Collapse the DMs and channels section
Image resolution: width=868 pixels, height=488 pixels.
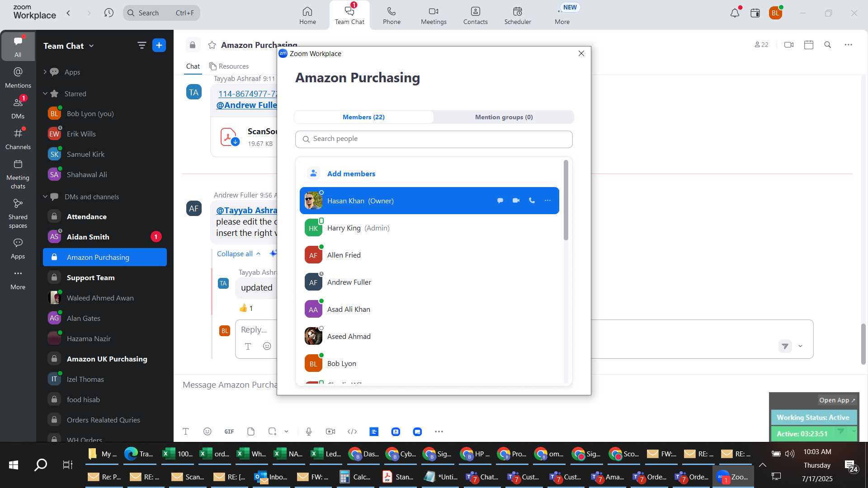tap(45, 197)
